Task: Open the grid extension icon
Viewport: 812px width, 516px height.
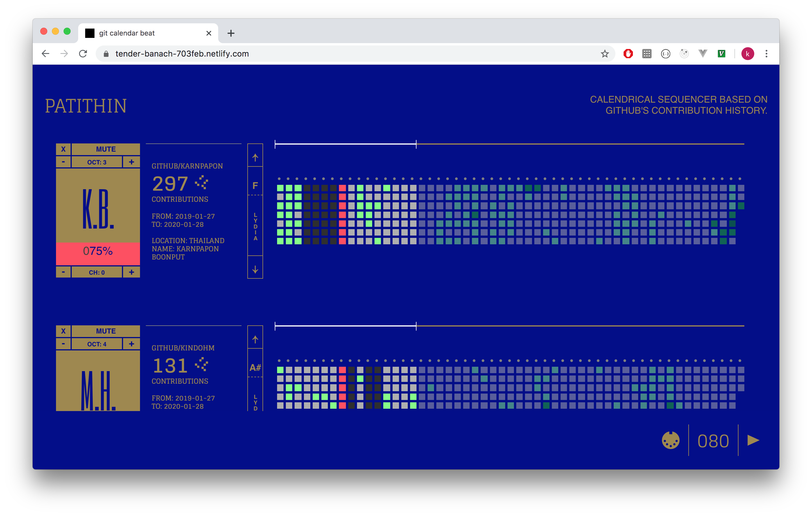Action: coord(647,54)
